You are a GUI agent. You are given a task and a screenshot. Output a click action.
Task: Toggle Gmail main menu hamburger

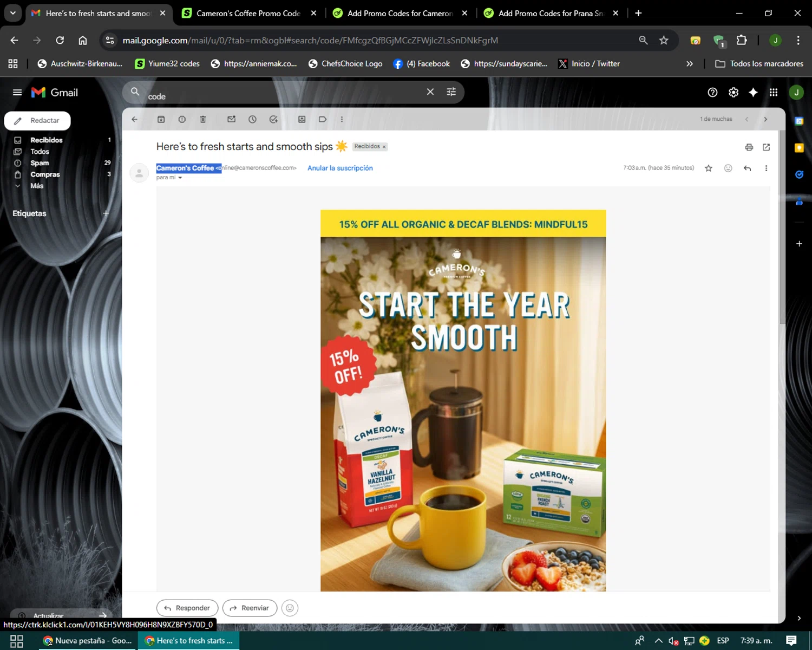pos(17,92)
